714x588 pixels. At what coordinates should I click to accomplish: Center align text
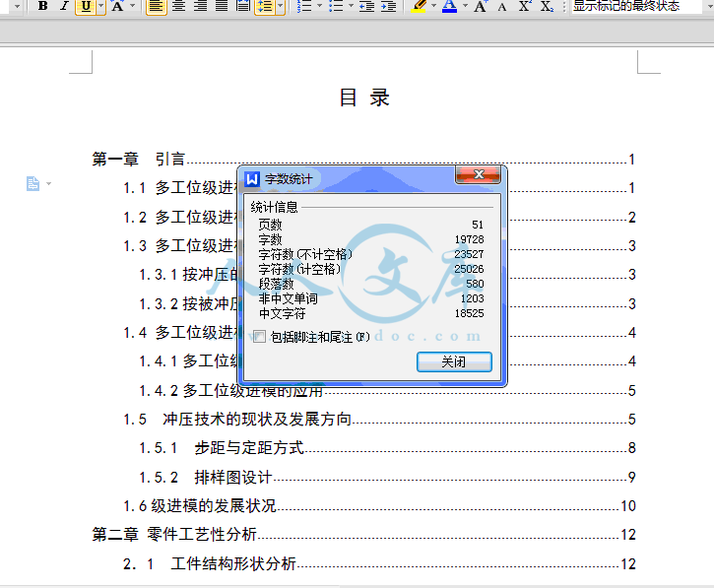click(x=178, y=6)
